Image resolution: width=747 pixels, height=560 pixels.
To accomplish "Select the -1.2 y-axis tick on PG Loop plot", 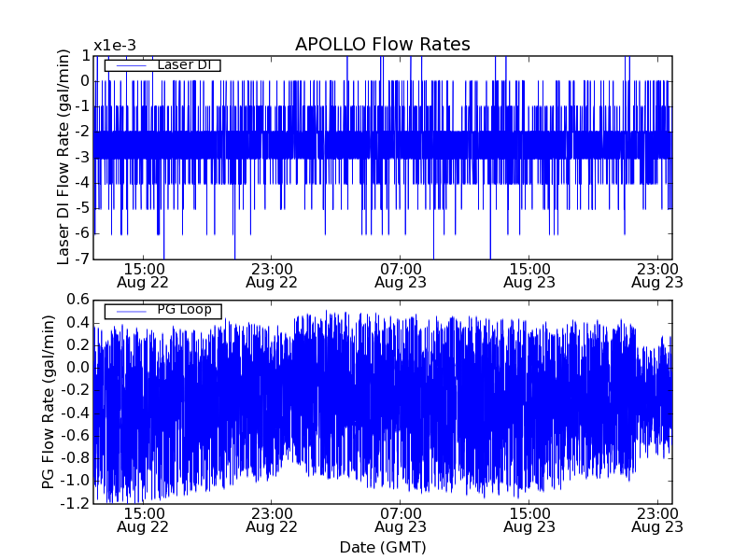I will pos(75,504).
